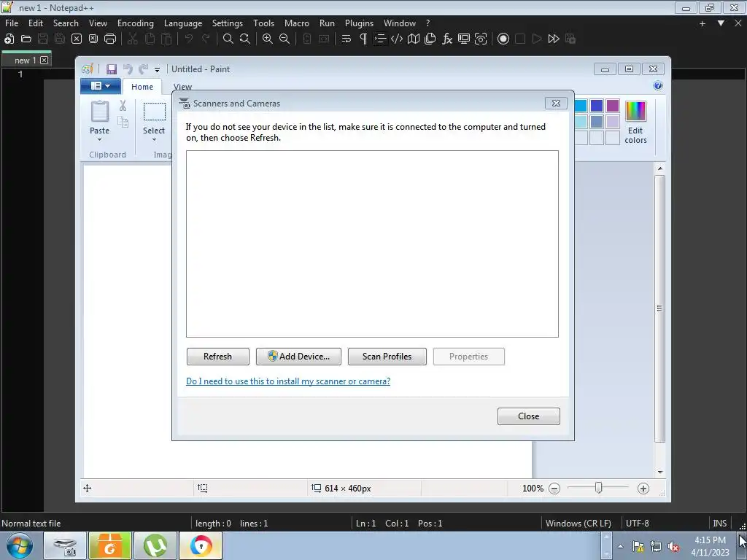
Task: Click the scanner or camera help link
Action: pos(288,381)
